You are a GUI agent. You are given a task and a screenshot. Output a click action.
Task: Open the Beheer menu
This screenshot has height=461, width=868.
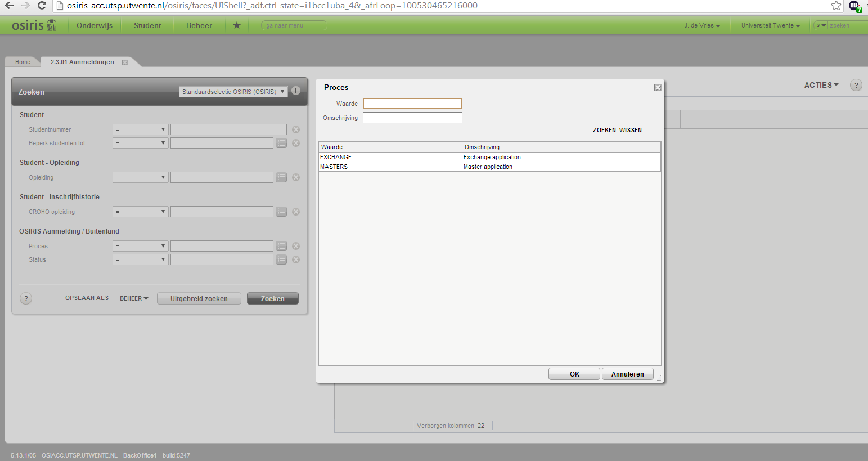(x=199, y=25)
